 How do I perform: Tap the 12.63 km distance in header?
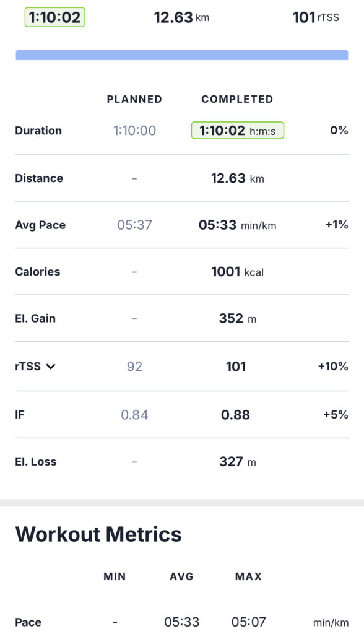pos(181,17)
